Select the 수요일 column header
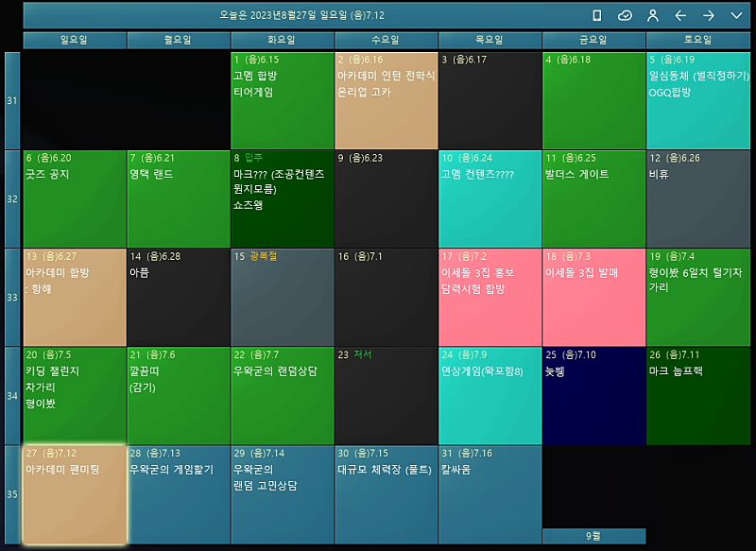The image size is (756, 551). pos(386,41)
